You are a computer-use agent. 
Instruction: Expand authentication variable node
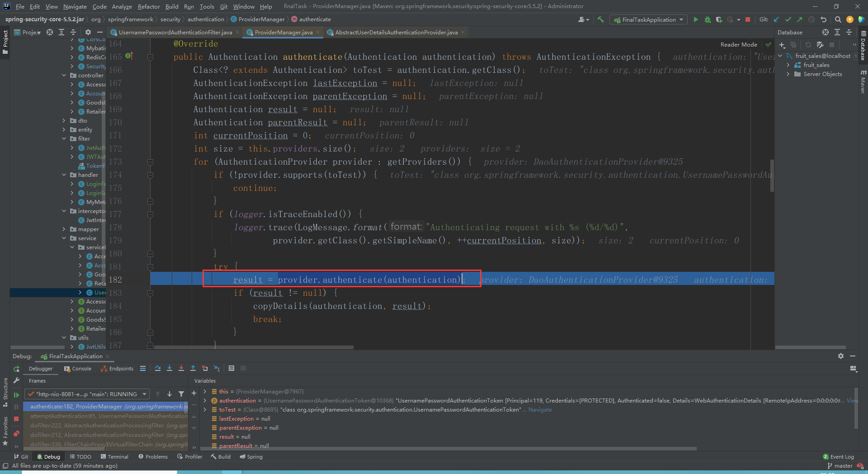205,400
